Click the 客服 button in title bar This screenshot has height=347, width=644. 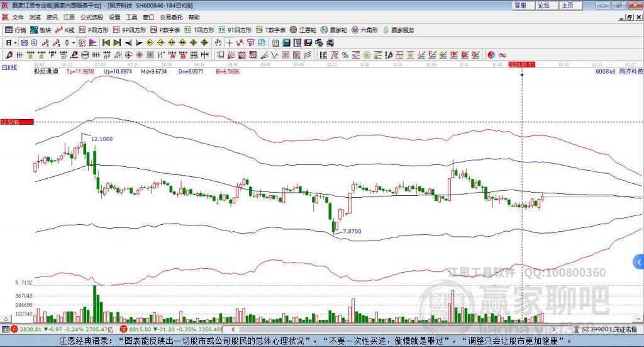[524, 5]
